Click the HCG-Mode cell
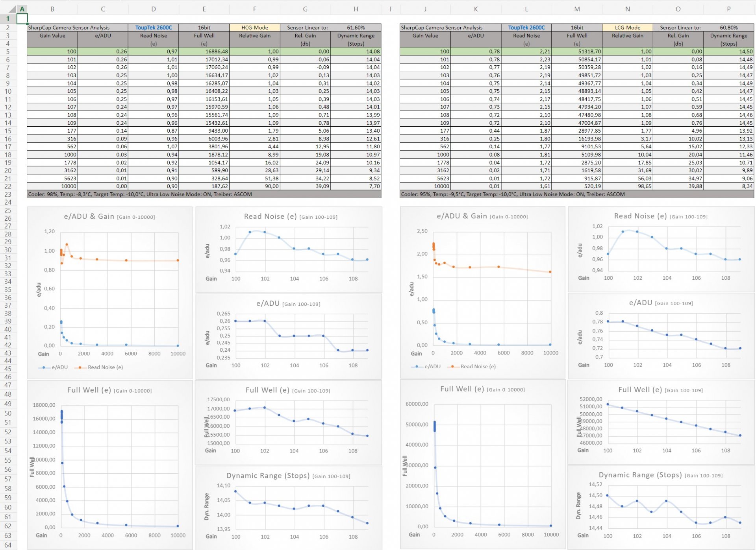756x550 pixels. click(254, 28)
